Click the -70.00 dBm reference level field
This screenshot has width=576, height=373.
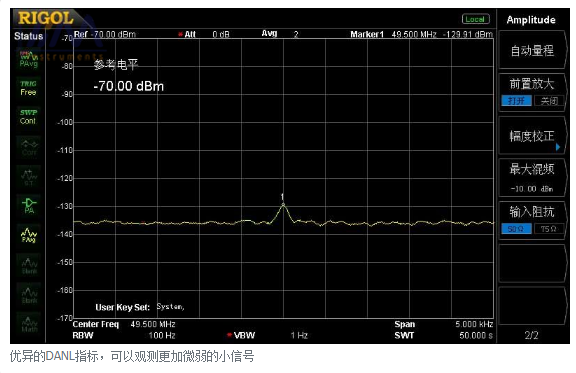[x=129, y=86]
